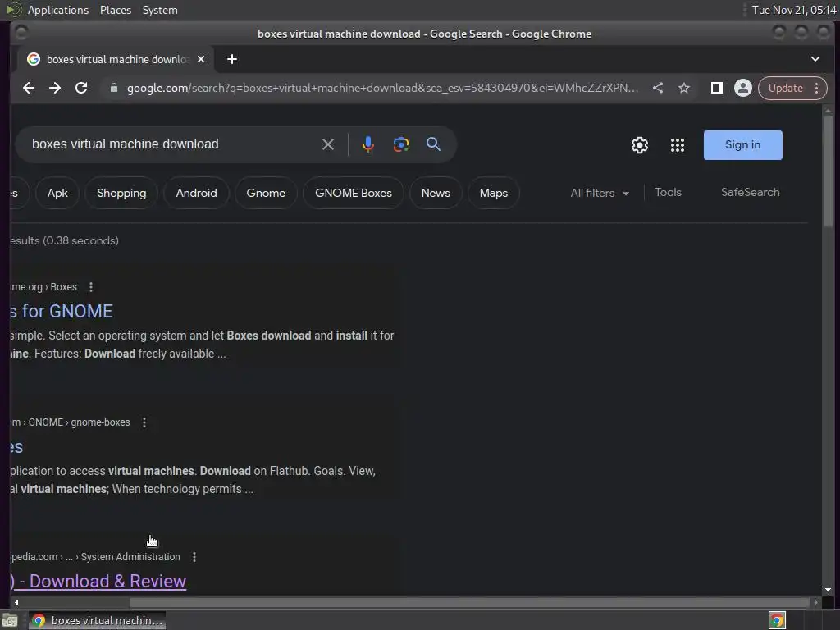Start voice search with the microphone icon
840x630 pixels.
click(368, 144)
